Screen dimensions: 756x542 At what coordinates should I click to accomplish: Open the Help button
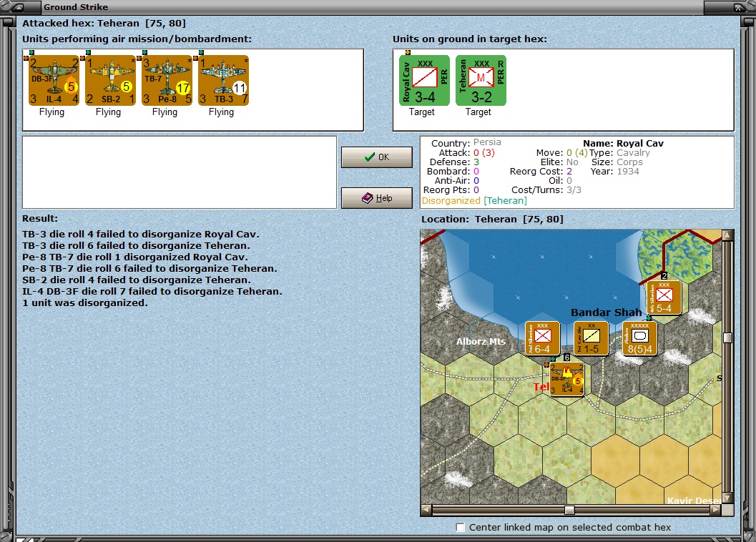pos(376,198)
